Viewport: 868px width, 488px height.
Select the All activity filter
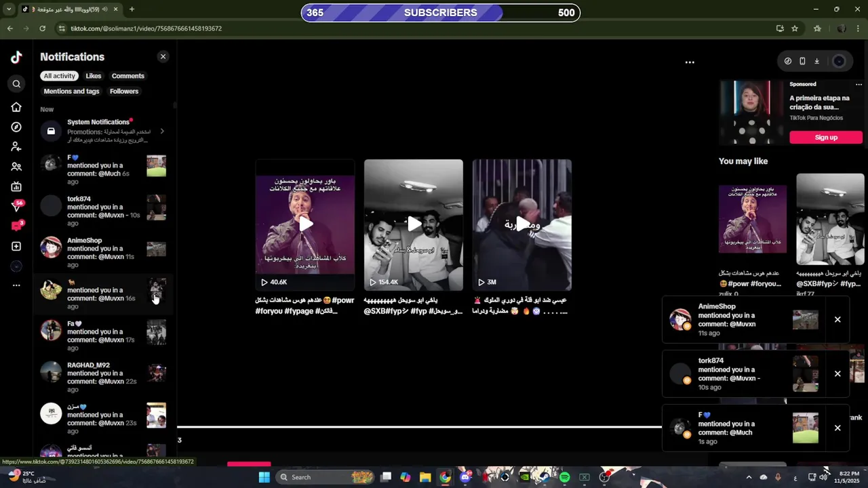pyautogui.click(x=60, y=76)
